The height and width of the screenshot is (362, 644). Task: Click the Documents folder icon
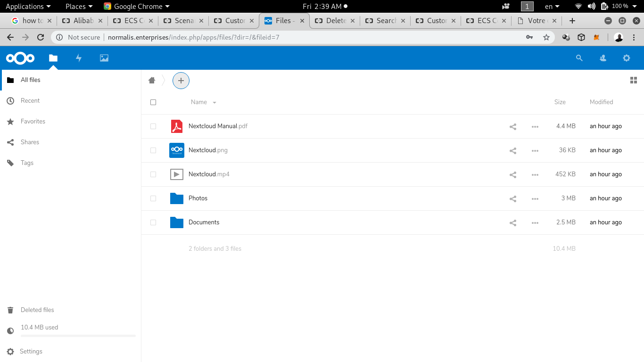tap(177, 222)
